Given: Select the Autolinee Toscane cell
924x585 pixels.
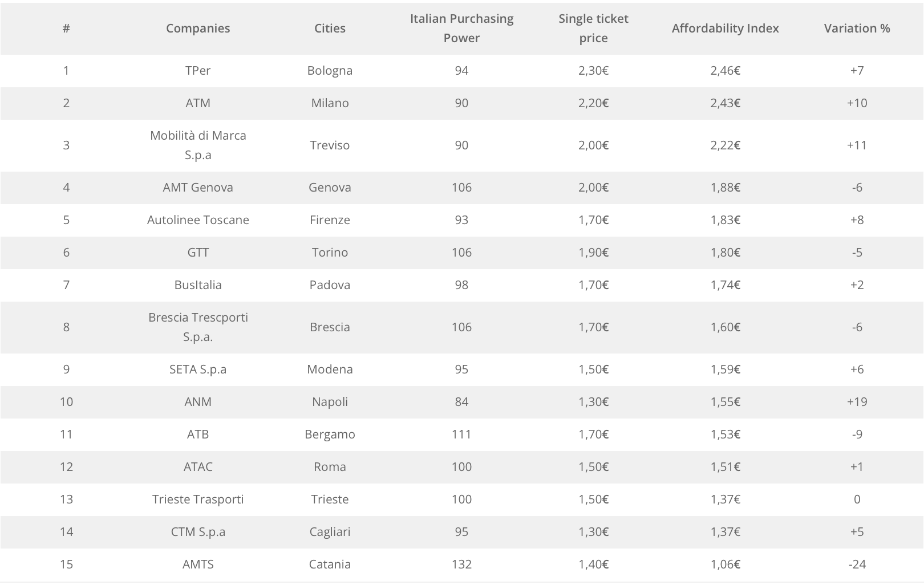Looking at the screenshot, I should [x=198, y=220].
